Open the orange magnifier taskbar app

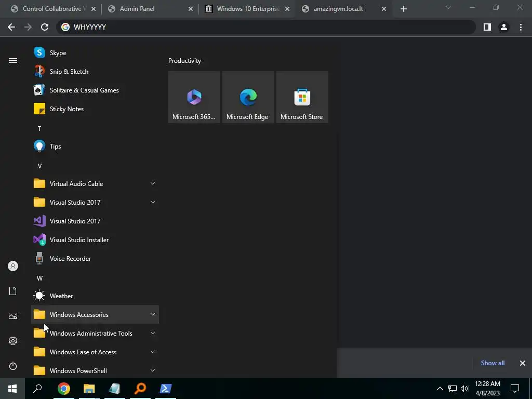click(x=140, y=389)
